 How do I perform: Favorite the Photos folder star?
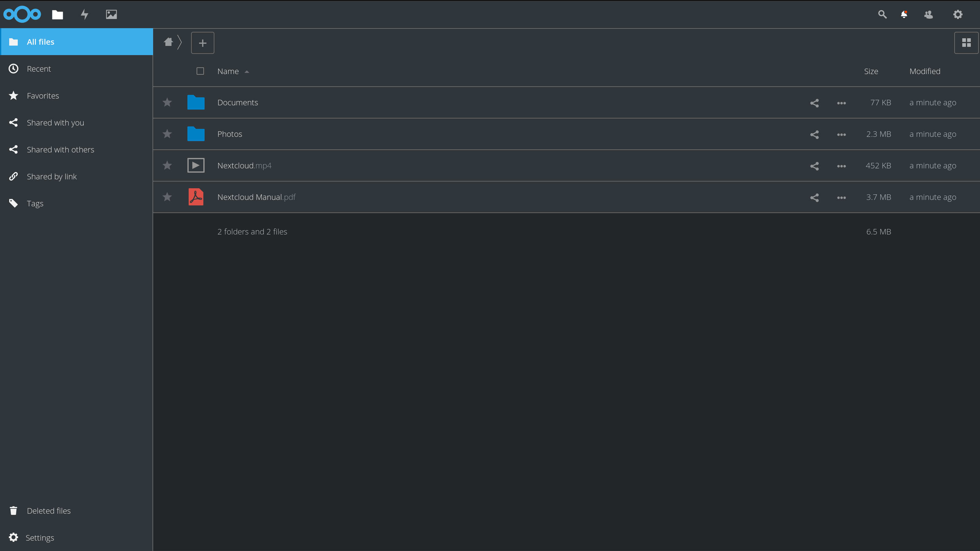[168, 134]
